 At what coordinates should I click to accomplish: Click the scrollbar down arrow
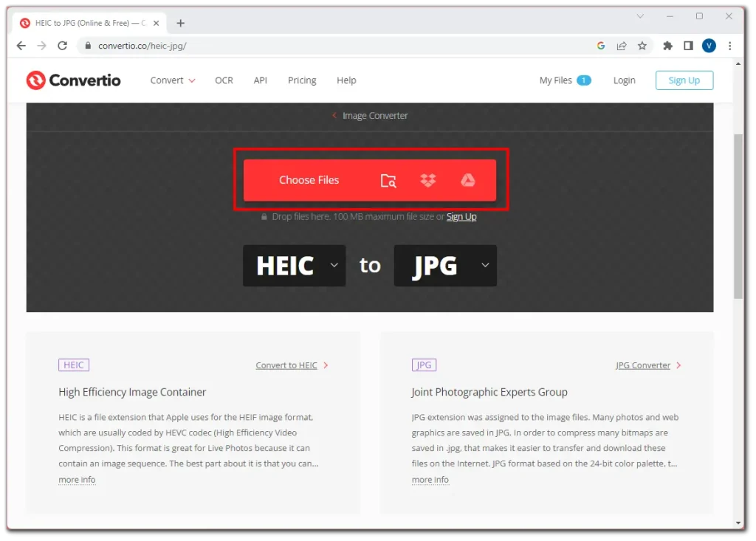point(738,523)
